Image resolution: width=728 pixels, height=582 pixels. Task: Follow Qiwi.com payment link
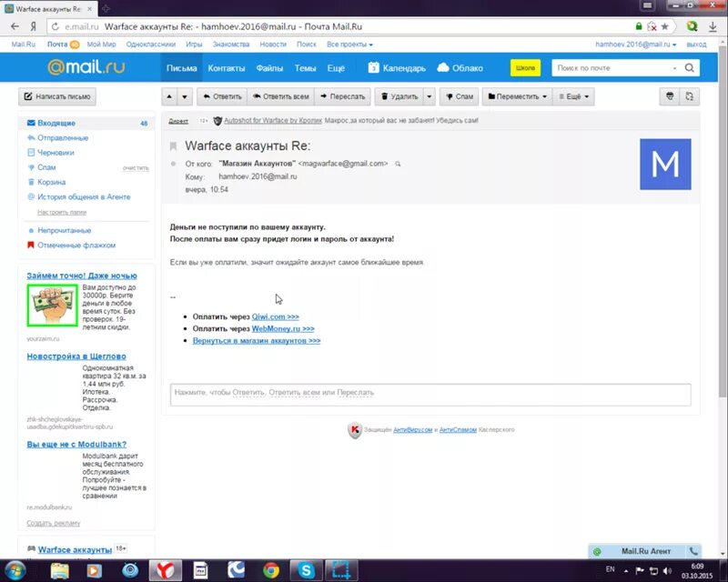(276, 316)
